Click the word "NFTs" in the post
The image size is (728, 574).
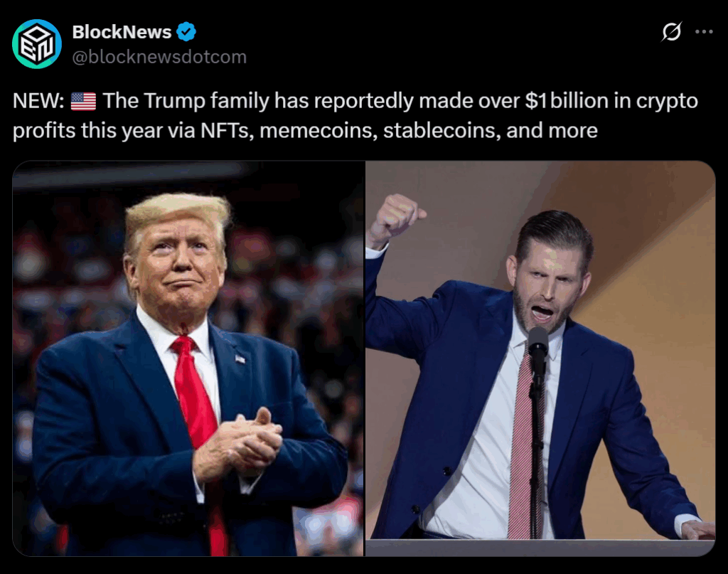(x=225, y=131)
